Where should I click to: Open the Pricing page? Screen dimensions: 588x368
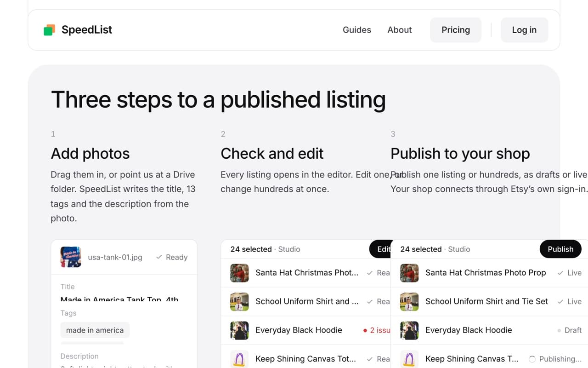[x=456, y=30]
